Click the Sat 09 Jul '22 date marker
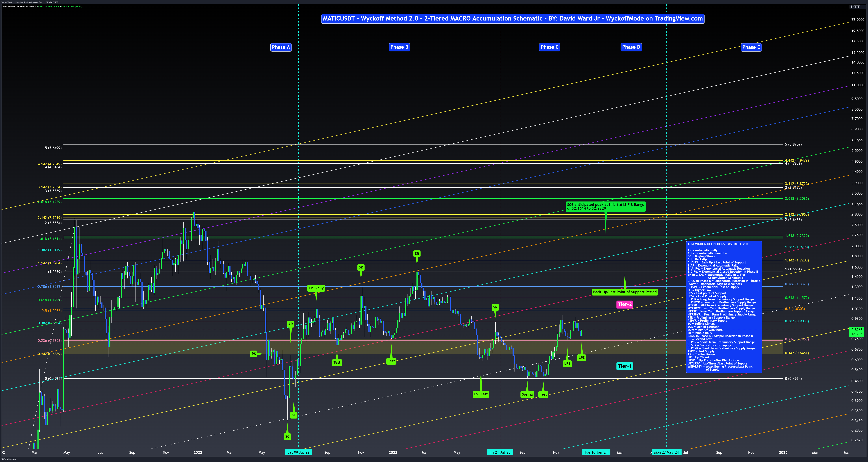The width and height of the screenshot is (868, 462). (x=298, y=452)
